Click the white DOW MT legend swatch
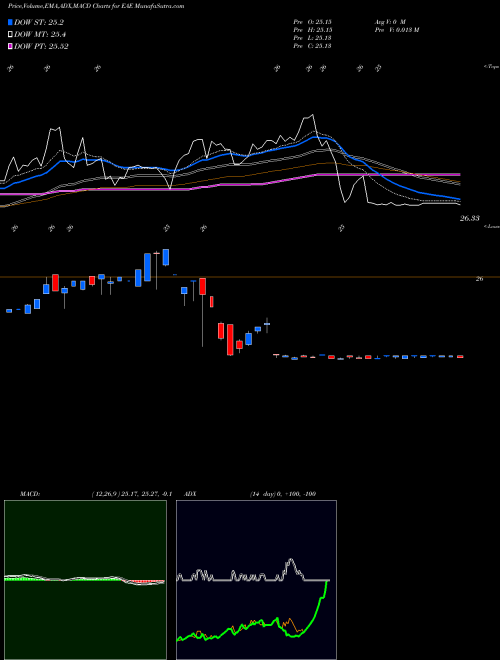Viewport: 500px width, 660px height. pos(11,35)
